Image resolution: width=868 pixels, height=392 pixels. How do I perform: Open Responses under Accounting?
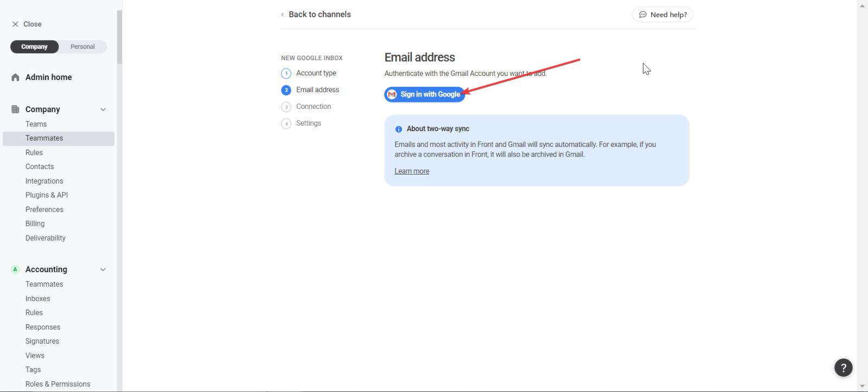pos(43,327)
